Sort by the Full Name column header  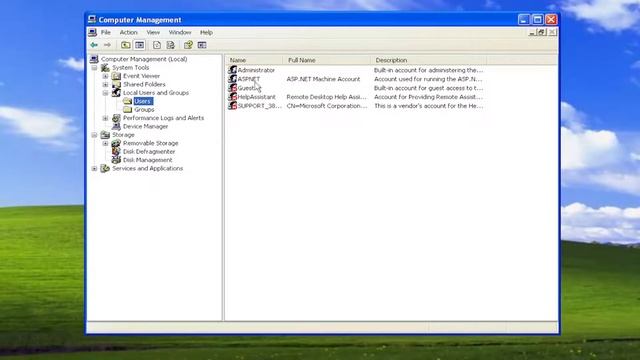click(x=327, y=60)
